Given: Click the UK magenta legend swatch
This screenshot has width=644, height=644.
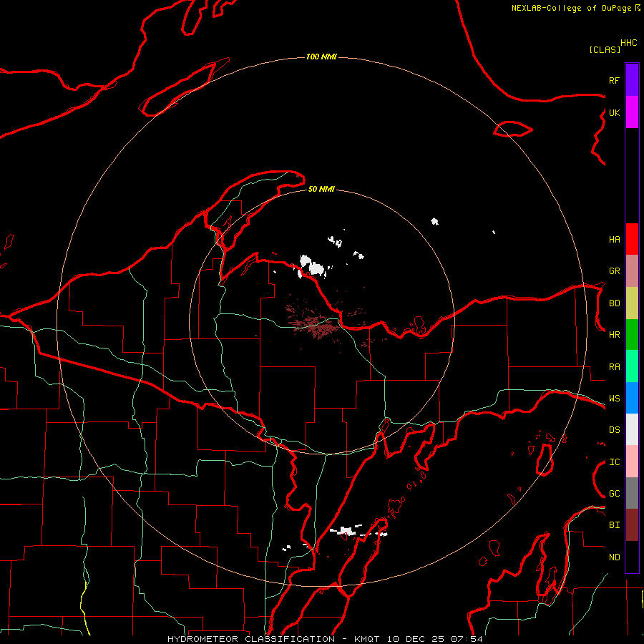Looking at the screenshot, I should pyautogui.click(x=632, y=112).
